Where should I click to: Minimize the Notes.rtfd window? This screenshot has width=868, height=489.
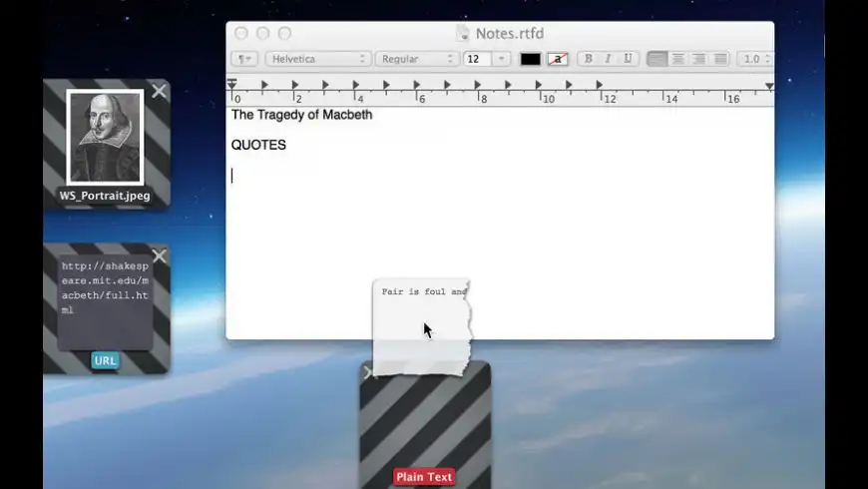click(x=263, y=33)
